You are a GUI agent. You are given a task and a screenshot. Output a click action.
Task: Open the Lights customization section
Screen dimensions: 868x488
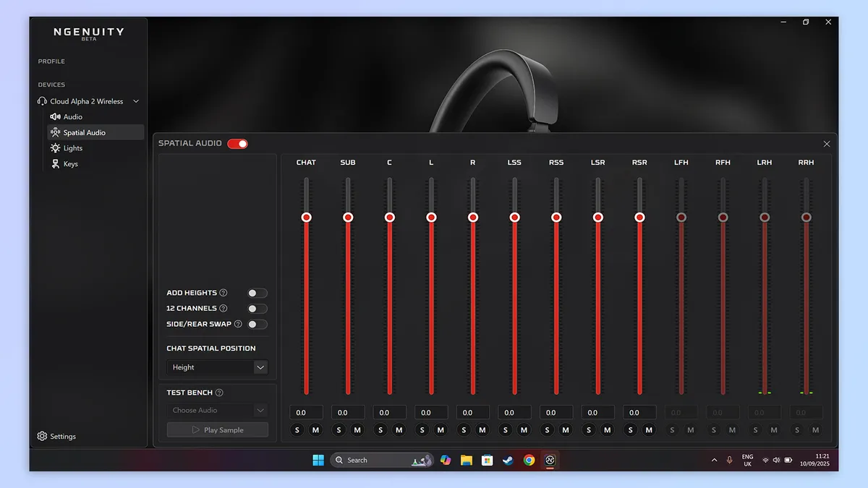point(72,147)
